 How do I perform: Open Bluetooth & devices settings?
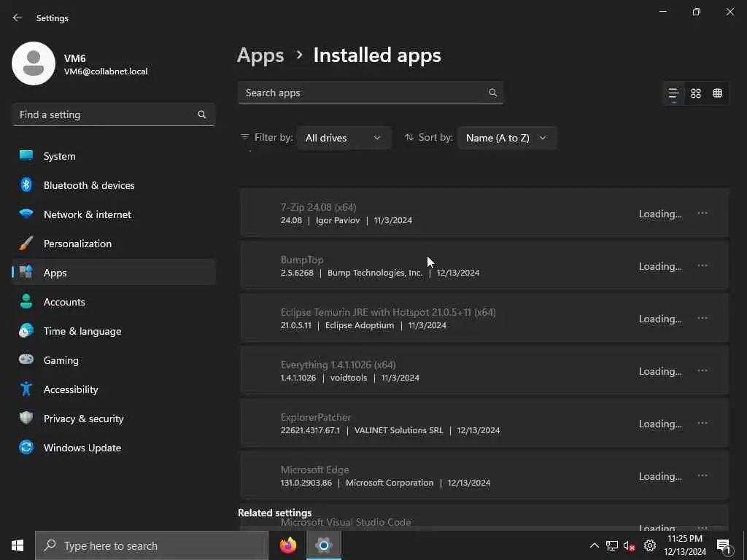(88, 185)
